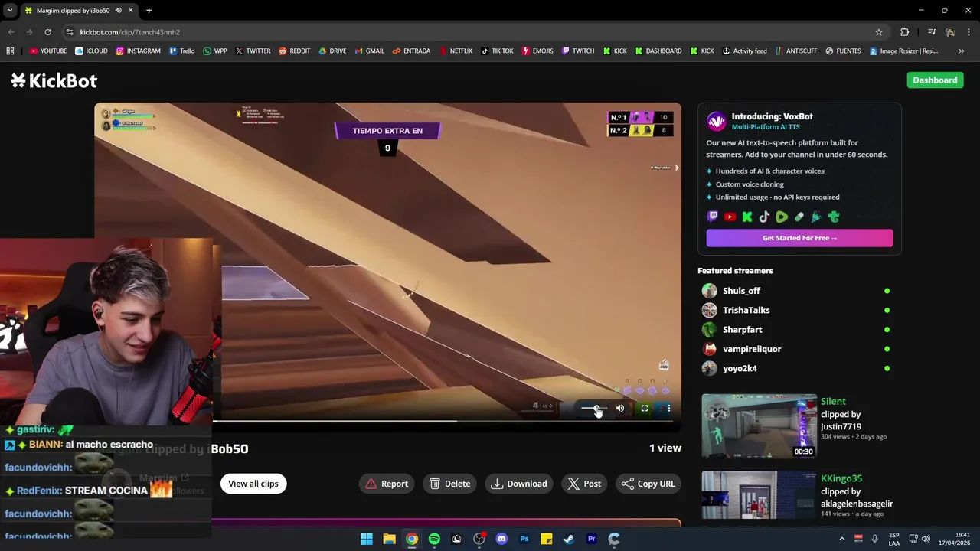
Task: Open the video player three-dot options menu
Action: coord(668,409)
